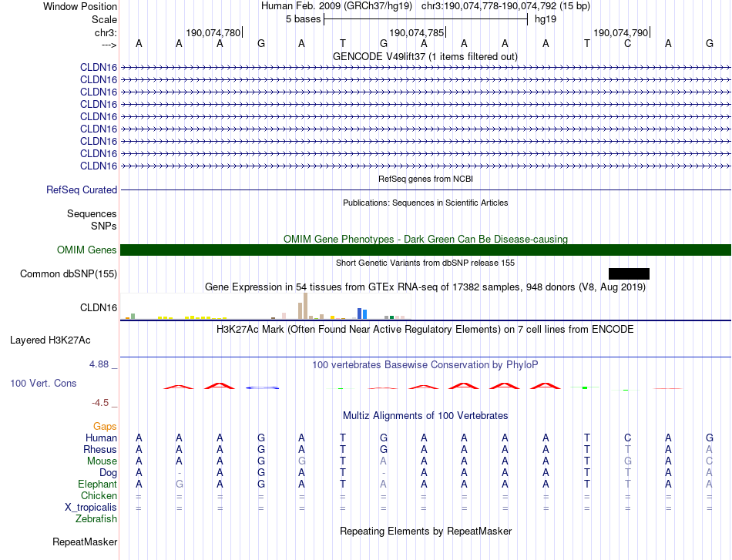The image size is (732, 560).
Task: Click the Common dbSNP(155) black variant block
Action: (629, 274)
